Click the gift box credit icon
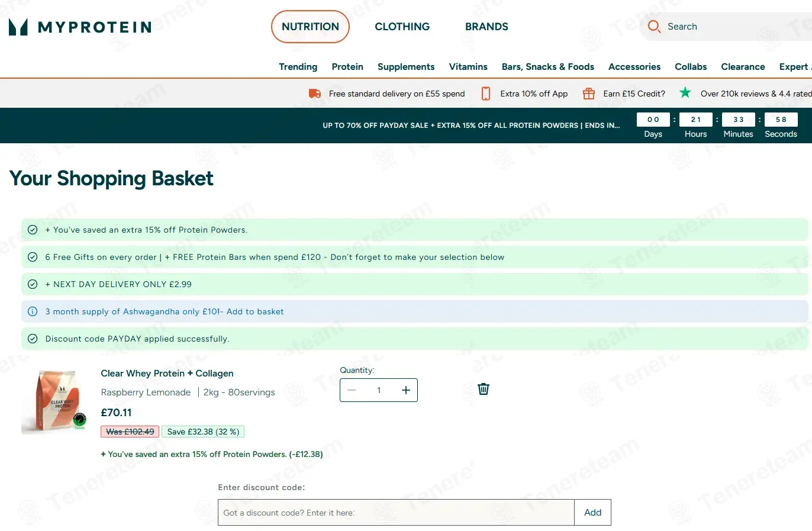The width and height of the screenshot is (812, 531). point(589,94)
